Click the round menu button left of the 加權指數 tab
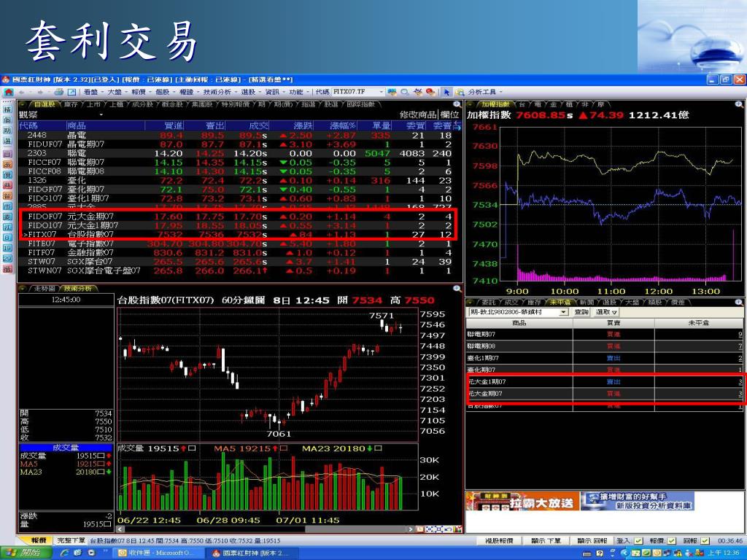The image size is (747, 560). 471,104
